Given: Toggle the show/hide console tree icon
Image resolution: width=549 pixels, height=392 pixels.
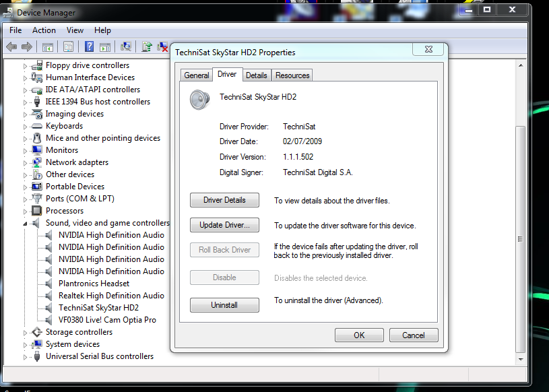Looking at the screenshot, I should coord(48,46).
